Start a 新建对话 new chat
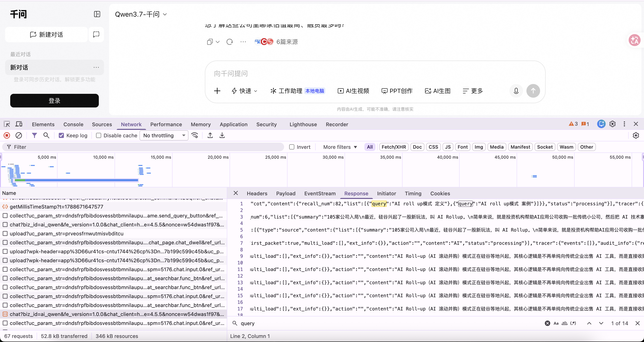The height and width of the screenshot is (342, 644). [x=46, y=35]
